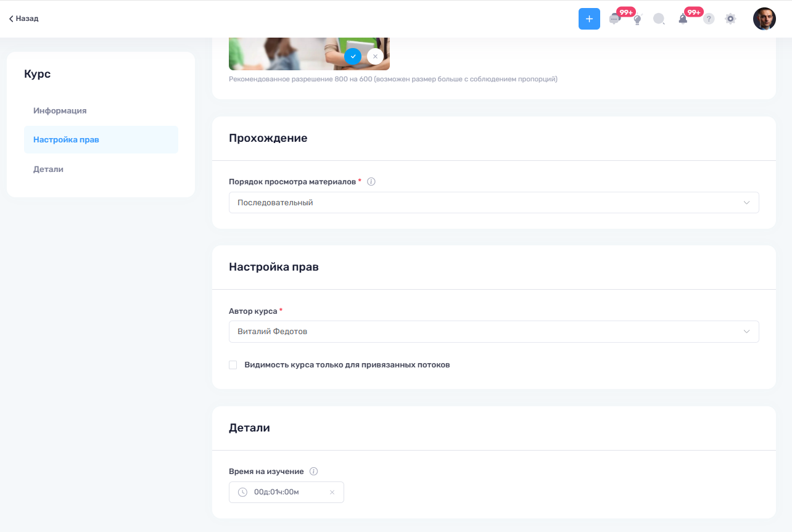Remove the cover image with X button

coord(375,56)
